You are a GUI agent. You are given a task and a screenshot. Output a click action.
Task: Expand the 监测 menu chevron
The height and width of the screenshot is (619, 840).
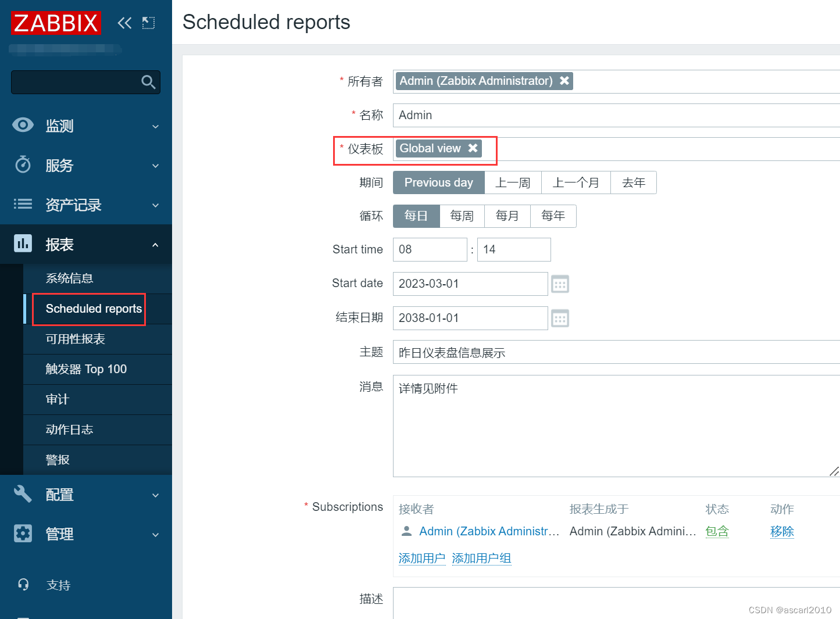(x=155, y=126)
